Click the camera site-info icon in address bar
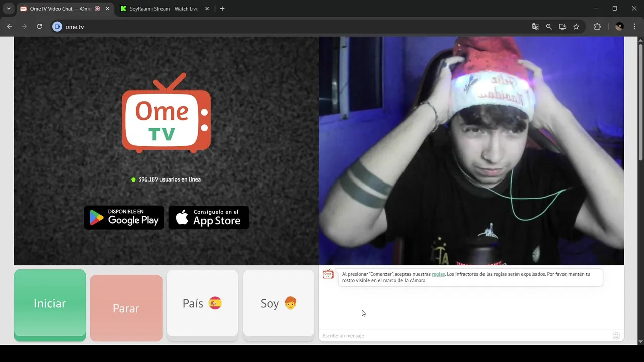Image resolution: width=644 pixels, height=362 pixels. point(57,27)
